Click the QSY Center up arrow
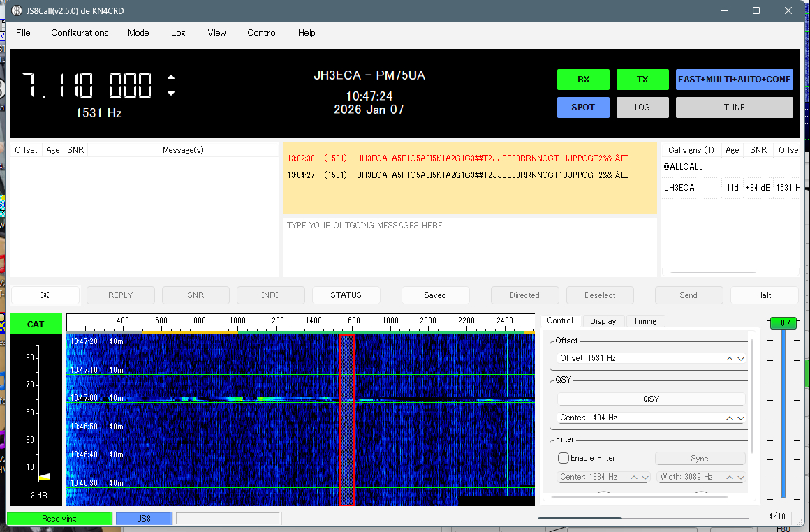 tap(730, 418)
